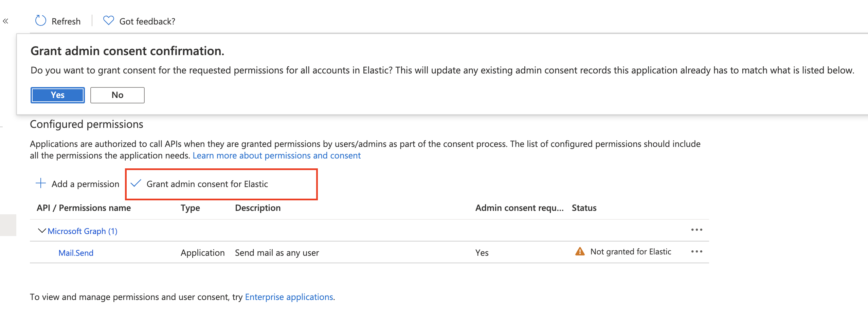Click the heart-shaped feedback icon
The image size is (868, 317).
point(108,21)
